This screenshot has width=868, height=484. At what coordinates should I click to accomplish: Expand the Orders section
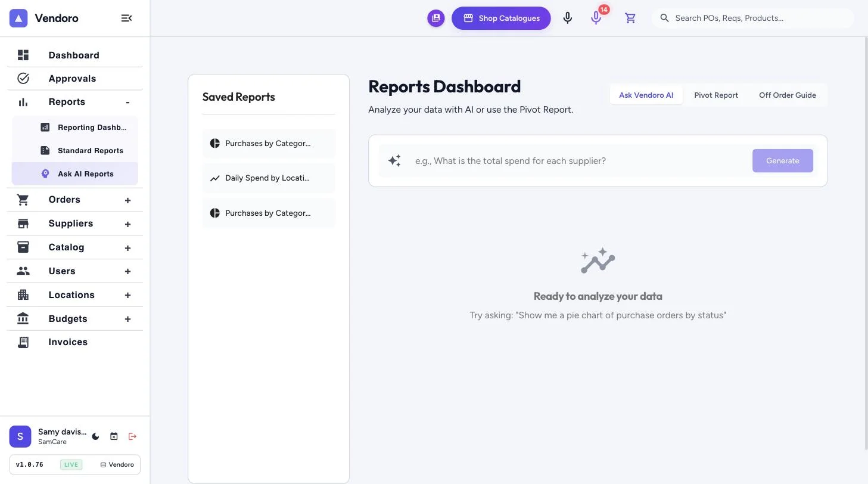coord(127,200)
